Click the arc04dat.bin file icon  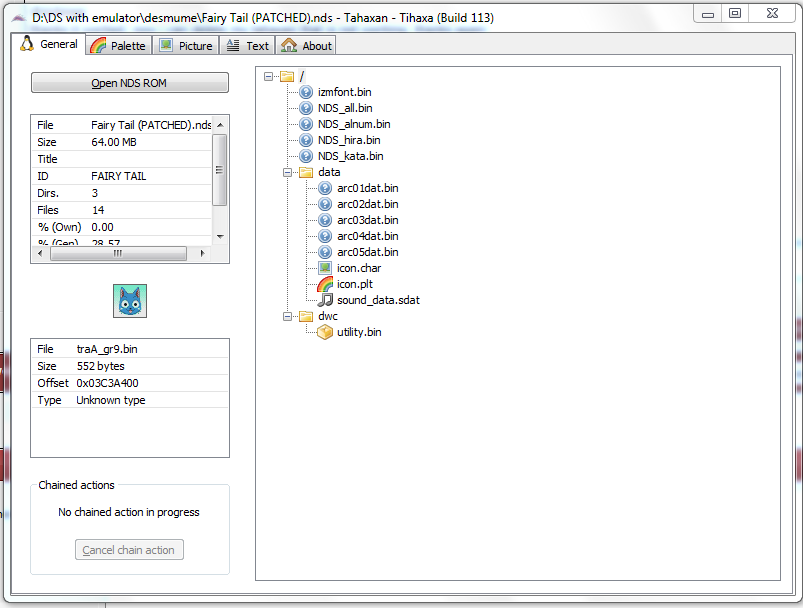coord(325,236)
